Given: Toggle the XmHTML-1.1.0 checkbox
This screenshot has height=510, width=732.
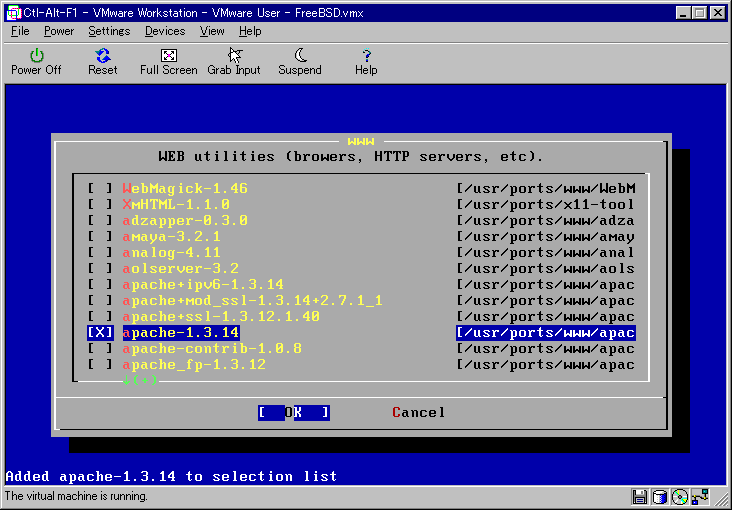Looking at the screenshot, I should pos(100,205).
